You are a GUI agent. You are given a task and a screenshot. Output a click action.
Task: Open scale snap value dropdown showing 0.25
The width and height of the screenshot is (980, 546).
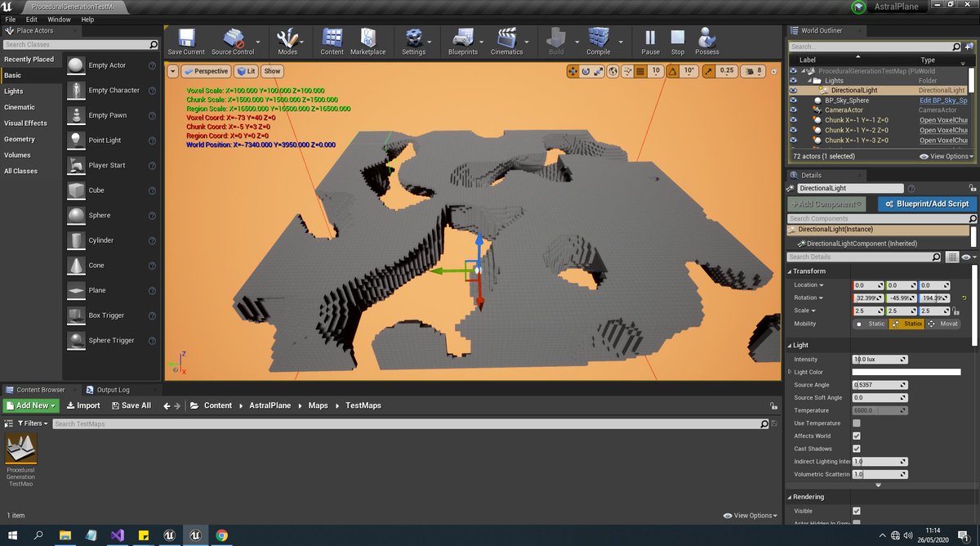pos(727,71)
